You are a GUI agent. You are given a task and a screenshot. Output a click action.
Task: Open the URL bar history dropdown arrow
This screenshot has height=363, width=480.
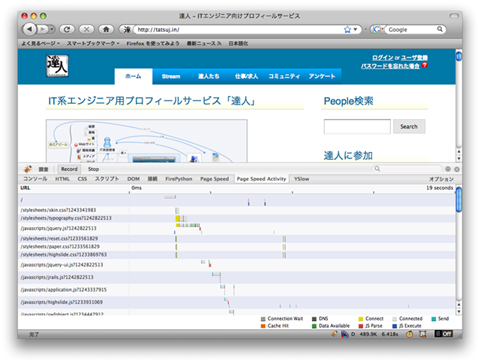click(355, 30)
